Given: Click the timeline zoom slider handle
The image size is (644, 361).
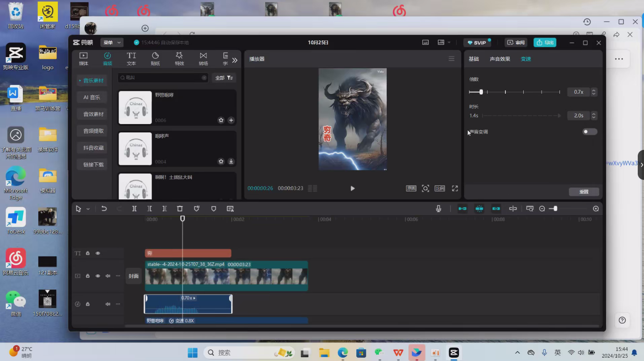Looking at the screenshot, I should coord(555,209).
